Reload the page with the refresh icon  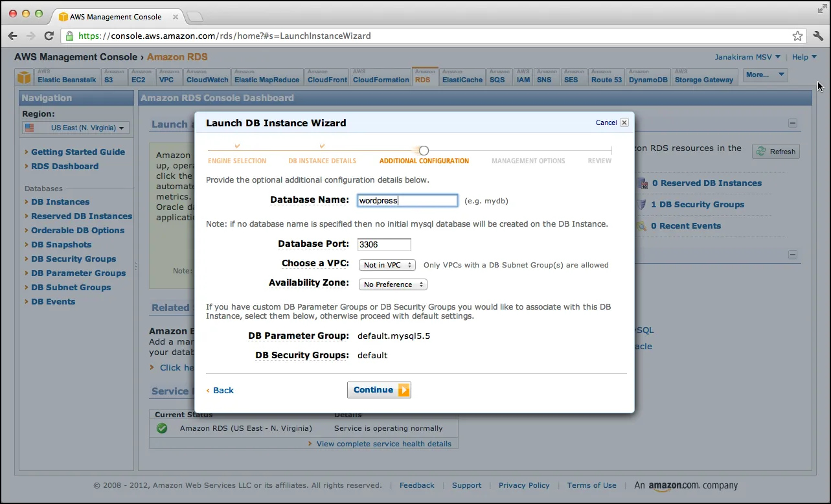click(x=49, y=36)
